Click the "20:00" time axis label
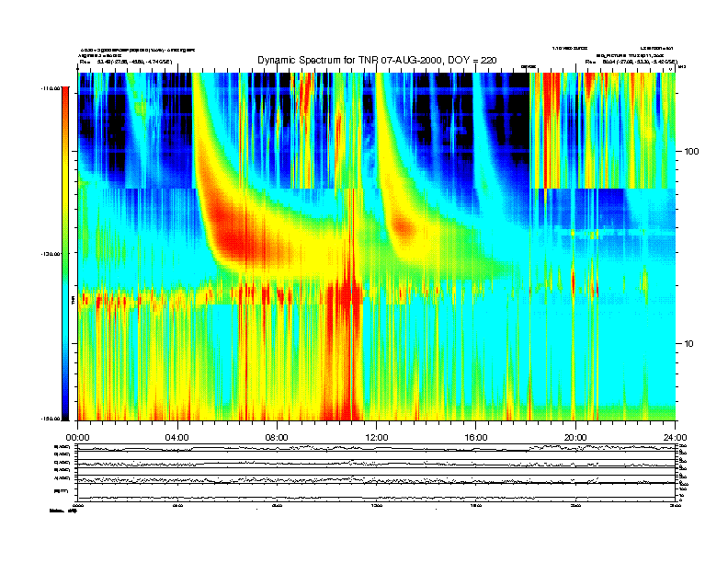This screenshot has height=563, width=728. pos(575,438)
